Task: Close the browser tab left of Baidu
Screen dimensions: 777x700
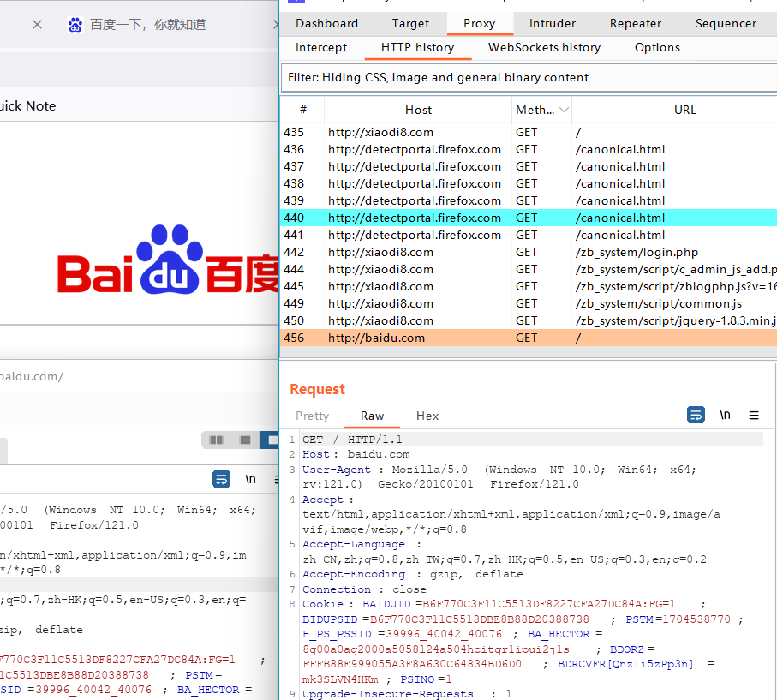Action: (37, 24)
